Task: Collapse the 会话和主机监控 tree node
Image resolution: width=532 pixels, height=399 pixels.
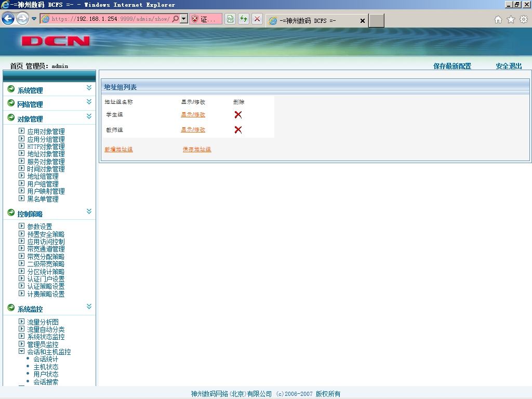Action: click(x=21, y=352)
